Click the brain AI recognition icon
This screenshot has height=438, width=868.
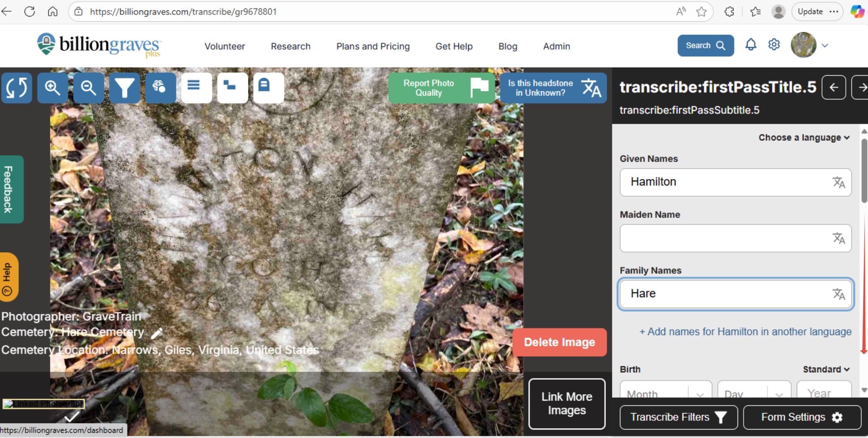pyautogui.click(x=160, y=88)
